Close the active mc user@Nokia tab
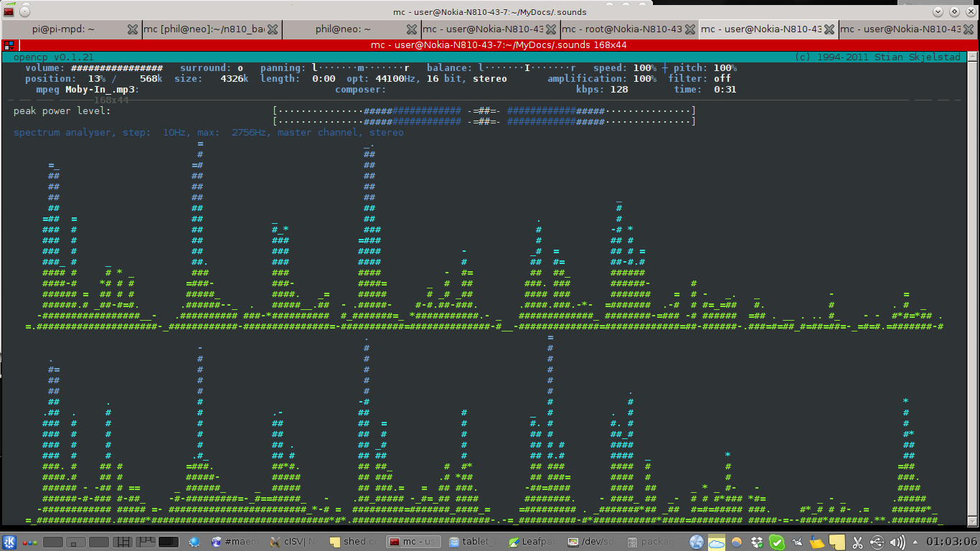 (x=829, y=29)
